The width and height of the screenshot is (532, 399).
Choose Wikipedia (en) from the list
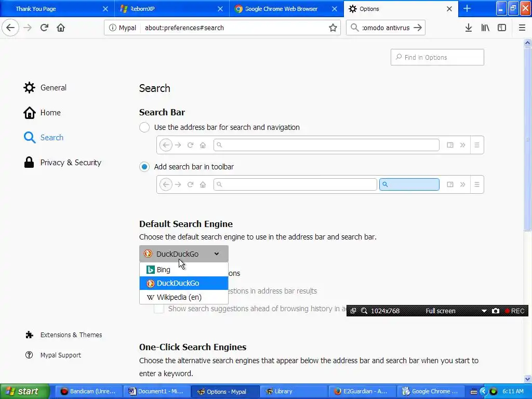point(184,297)
